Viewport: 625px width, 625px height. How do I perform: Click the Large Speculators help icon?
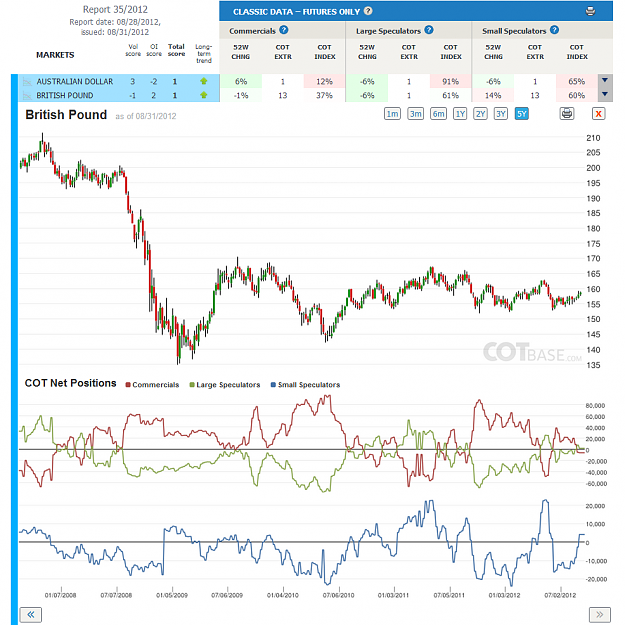pyautogui.click(x=429, y=30)
